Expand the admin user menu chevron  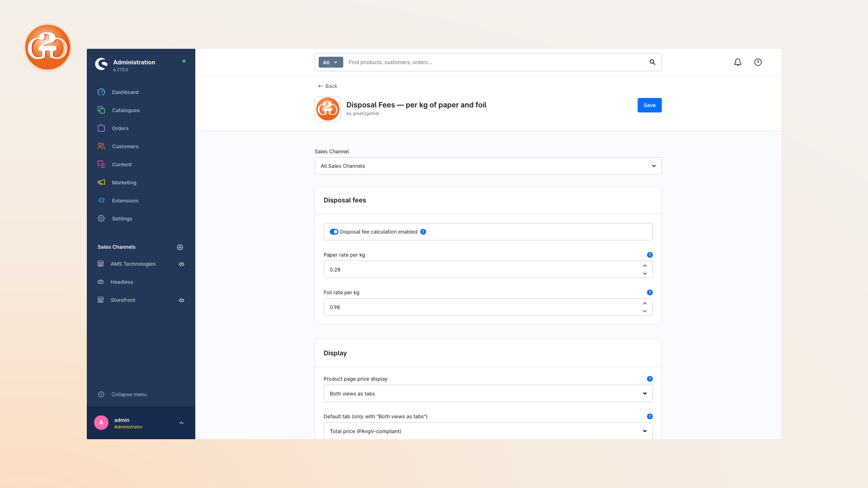point(181,423)
